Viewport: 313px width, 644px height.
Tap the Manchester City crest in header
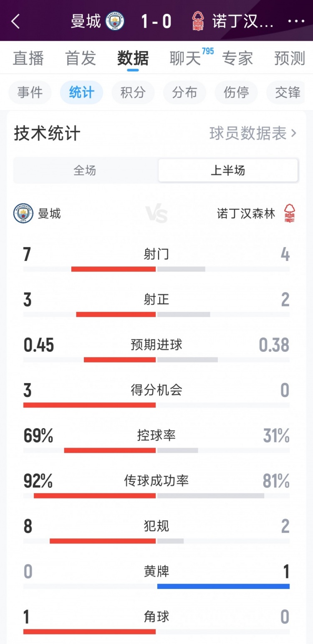[115, 21]
